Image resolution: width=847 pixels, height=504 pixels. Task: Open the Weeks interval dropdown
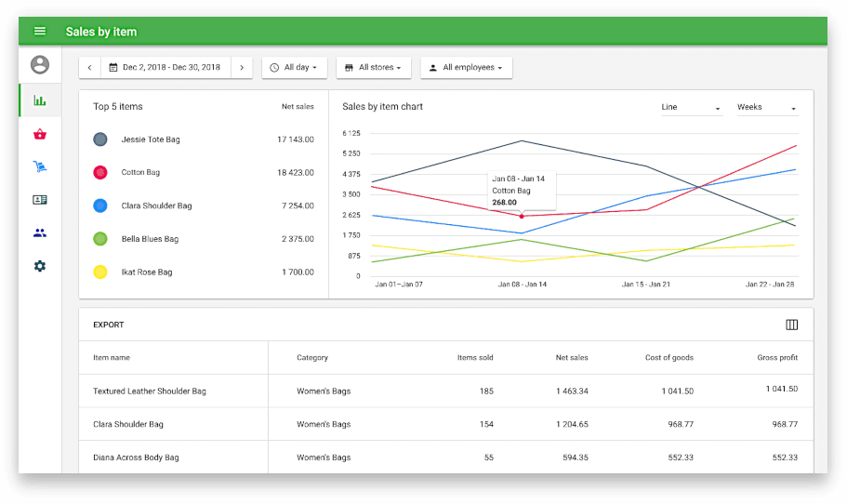(x=766, y=108)
